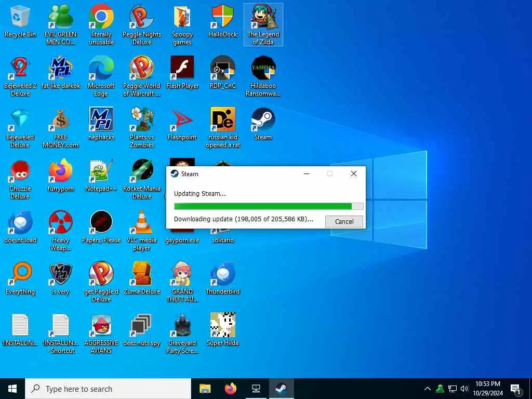Show hidden system tray icons
This screenshot has height=399, width=532.
(x=428, y=389)
